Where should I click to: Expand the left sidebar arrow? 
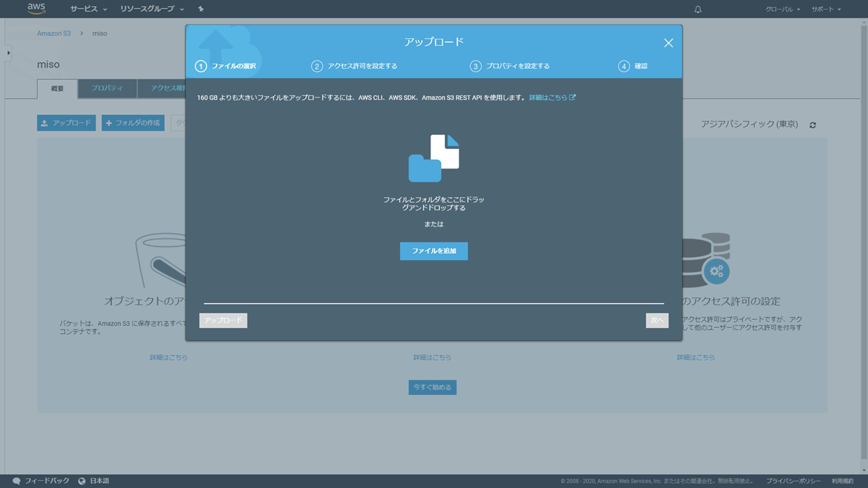[x=8, y=52]
